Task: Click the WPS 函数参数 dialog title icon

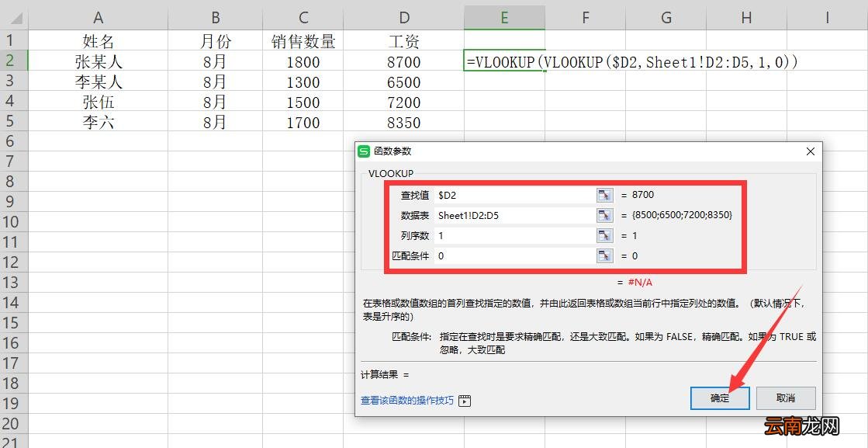Action: [365, 151]
